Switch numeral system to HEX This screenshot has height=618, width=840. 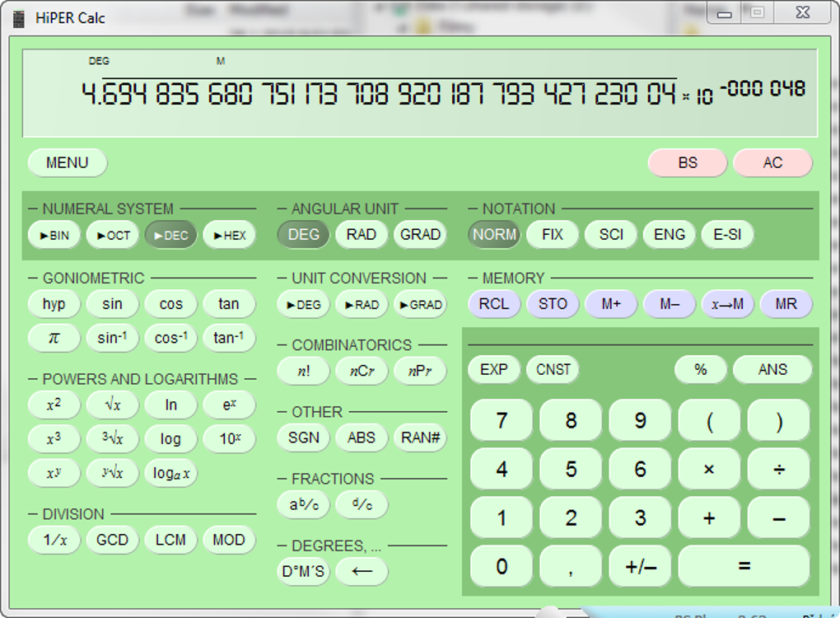pos(229,235)
